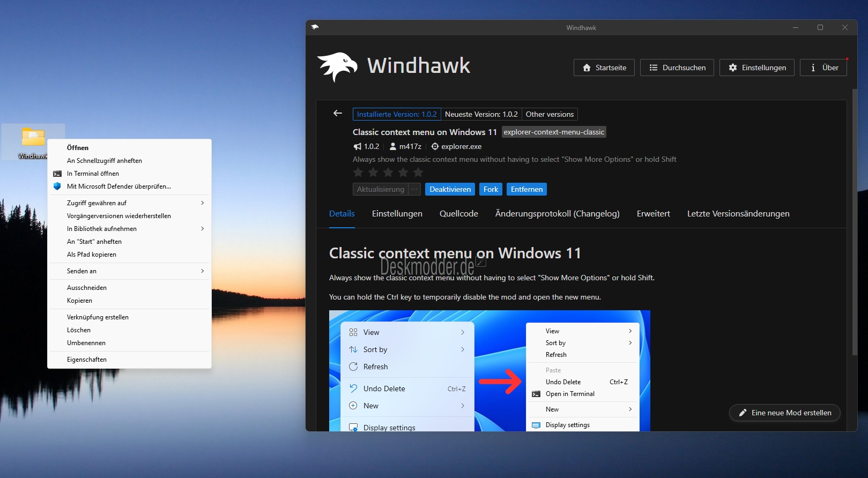
Task: Switch to the Erweitert tab
Action: coord(654,214)
